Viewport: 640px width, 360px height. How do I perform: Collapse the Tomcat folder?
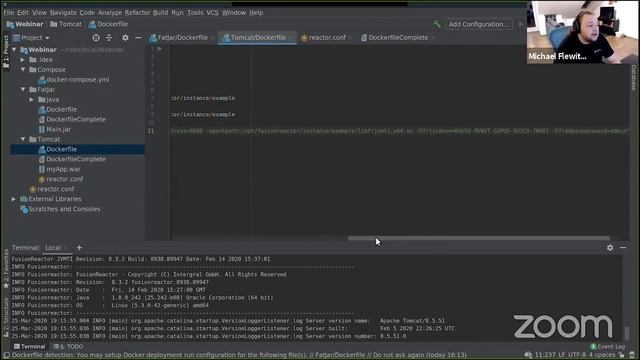[x=23, y=139]
